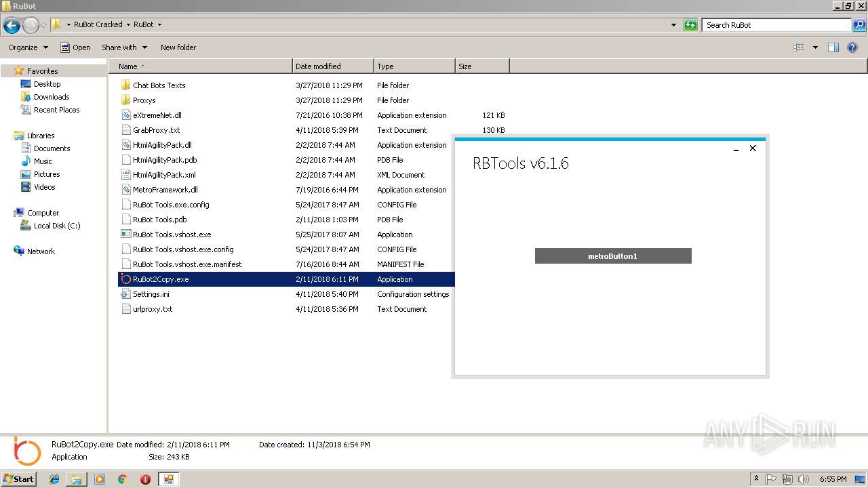Open the Organize menu

click(28, 47)
